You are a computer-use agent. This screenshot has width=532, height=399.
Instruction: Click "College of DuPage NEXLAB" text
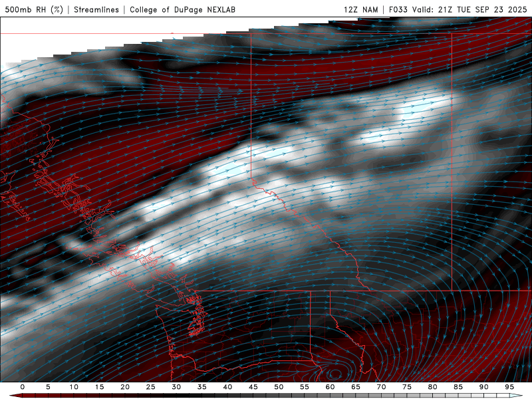pos(182,9)
